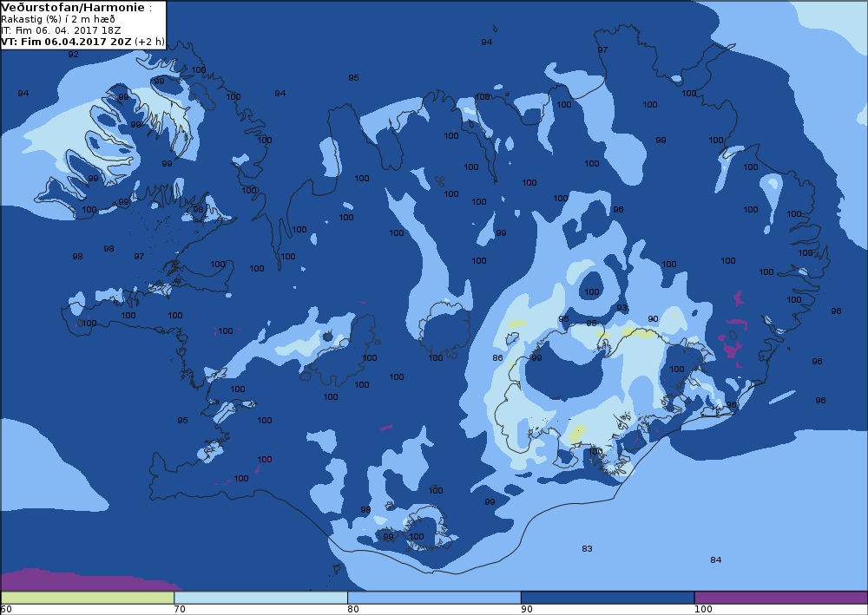The width and height of the screenshot is (868, 615).
Task: Click the legend scale label 80
Action: click(353, 610)
